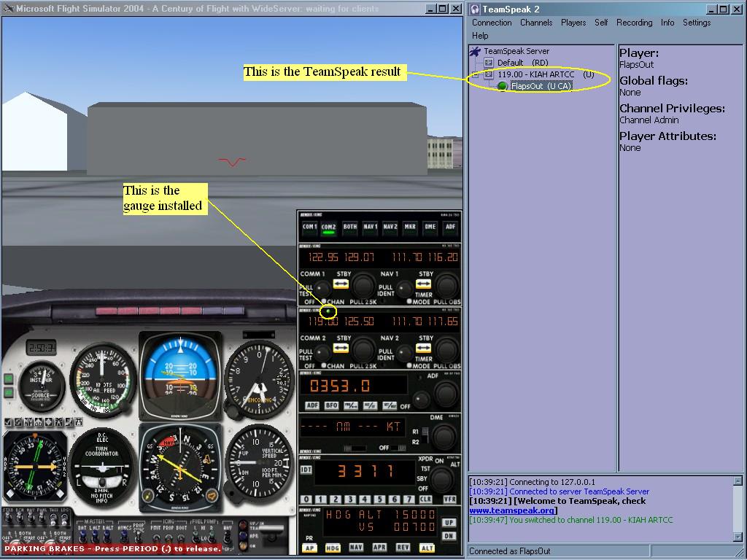Open TeamSpeak Players menu
The image size is (747, 560).
click(573, 23)
